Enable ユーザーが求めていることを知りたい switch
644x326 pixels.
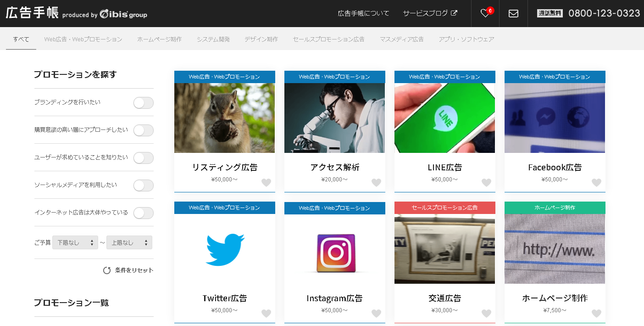coord(143,158)
